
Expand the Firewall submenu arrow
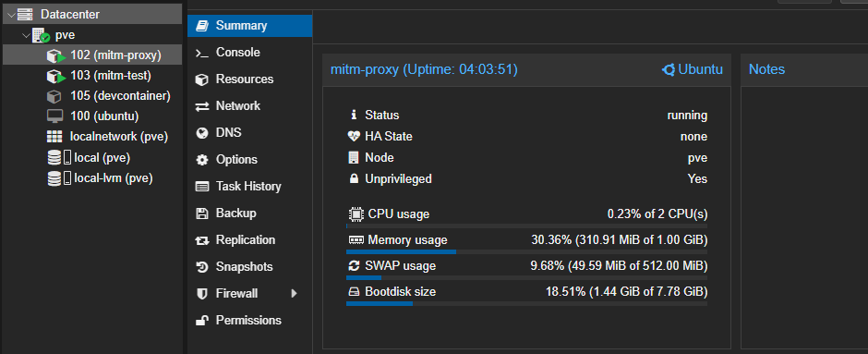tap(294, 294)
